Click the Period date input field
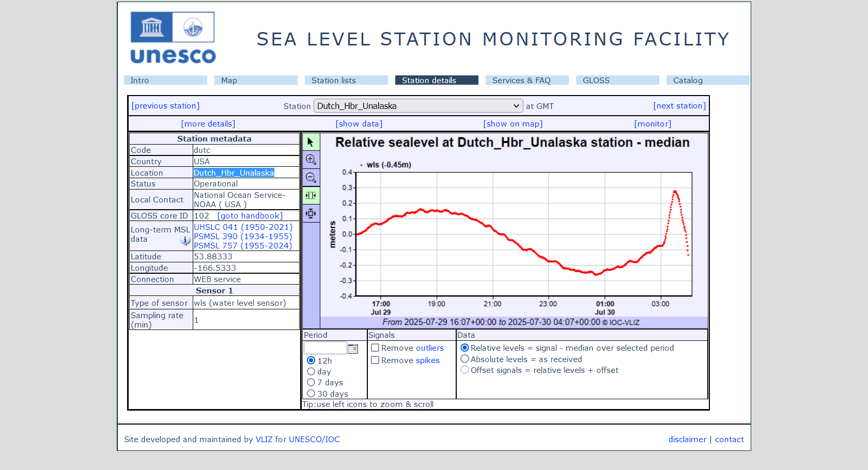The height and width of the screenshot is (470, 868). 325,348
